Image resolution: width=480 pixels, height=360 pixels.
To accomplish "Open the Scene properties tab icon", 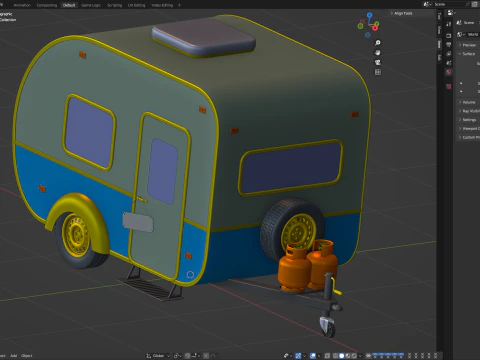I will [x=449, y=63].
